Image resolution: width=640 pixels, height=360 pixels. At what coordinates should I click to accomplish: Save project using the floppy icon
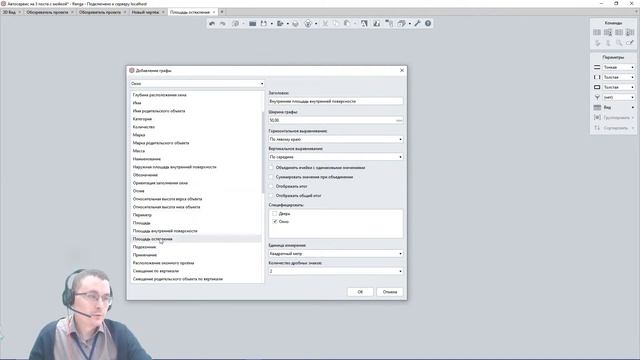(x=264, y=24)
